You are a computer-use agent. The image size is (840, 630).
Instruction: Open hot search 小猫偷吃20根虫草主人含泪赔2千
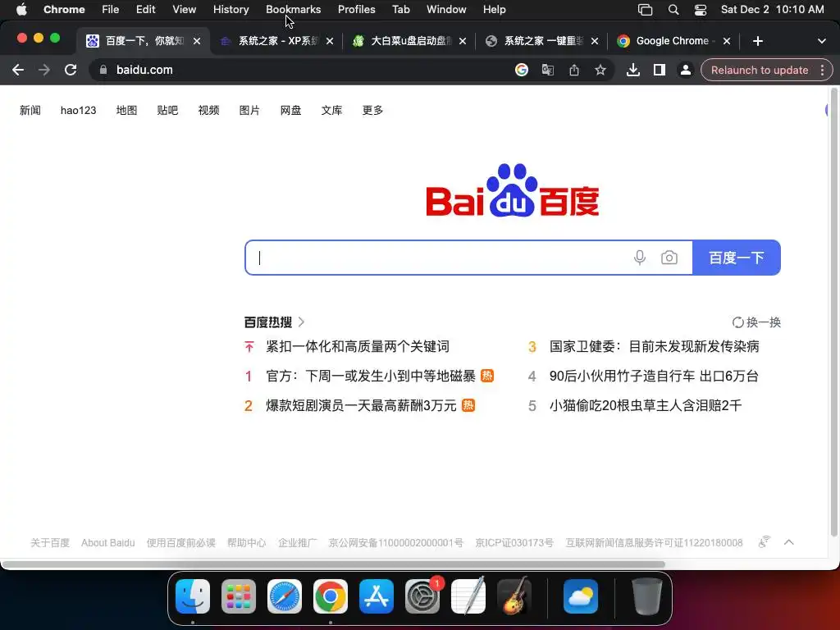coord(646,405)
